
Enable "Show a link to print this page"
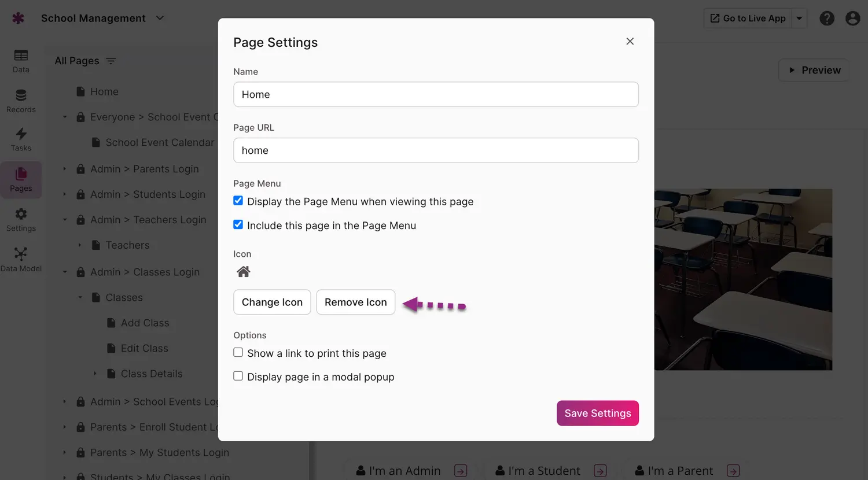click(238, 352)
